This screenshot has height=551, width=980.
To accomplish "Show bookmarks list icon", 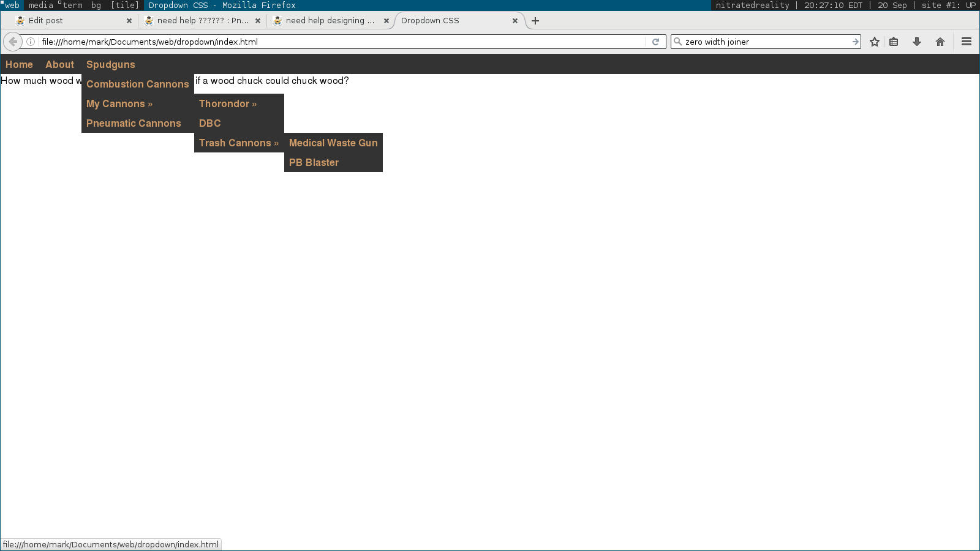I will pos(894,42).
